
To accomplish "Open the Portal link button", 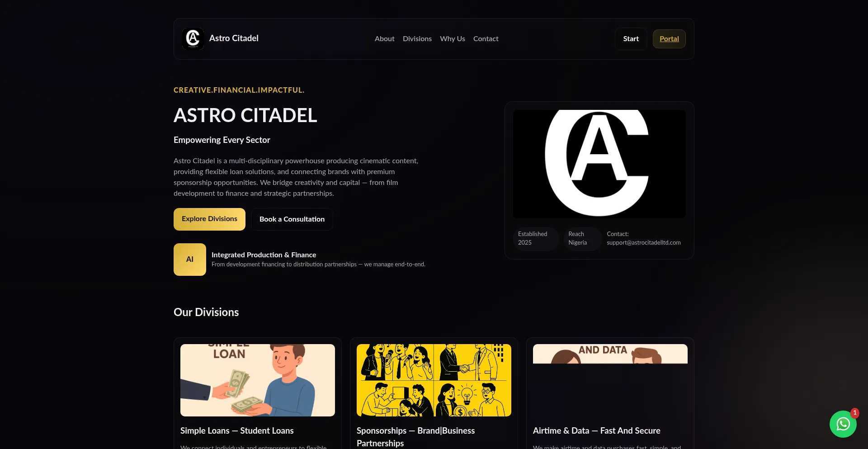I will tap(669, 39).
